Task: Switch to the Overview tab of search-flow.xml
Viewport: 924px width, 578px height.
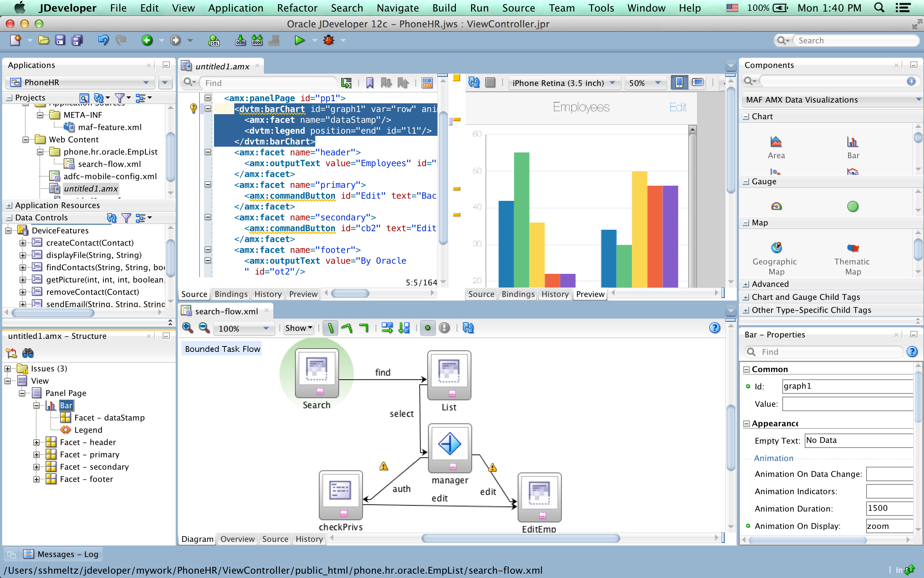Action: [237, 539]
